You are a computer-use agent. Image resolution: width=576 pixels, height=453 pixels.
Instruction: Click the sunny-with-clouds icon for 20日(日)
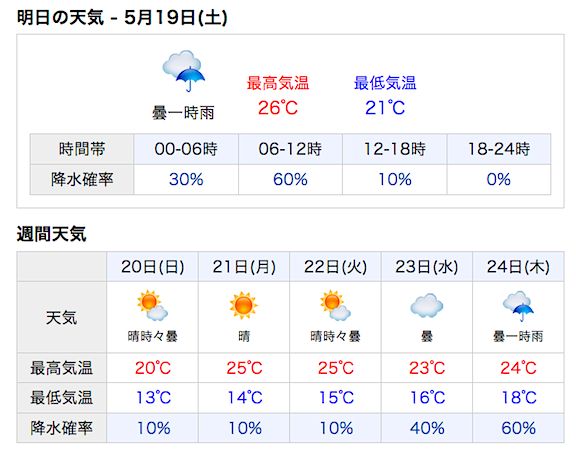[152, 306]
